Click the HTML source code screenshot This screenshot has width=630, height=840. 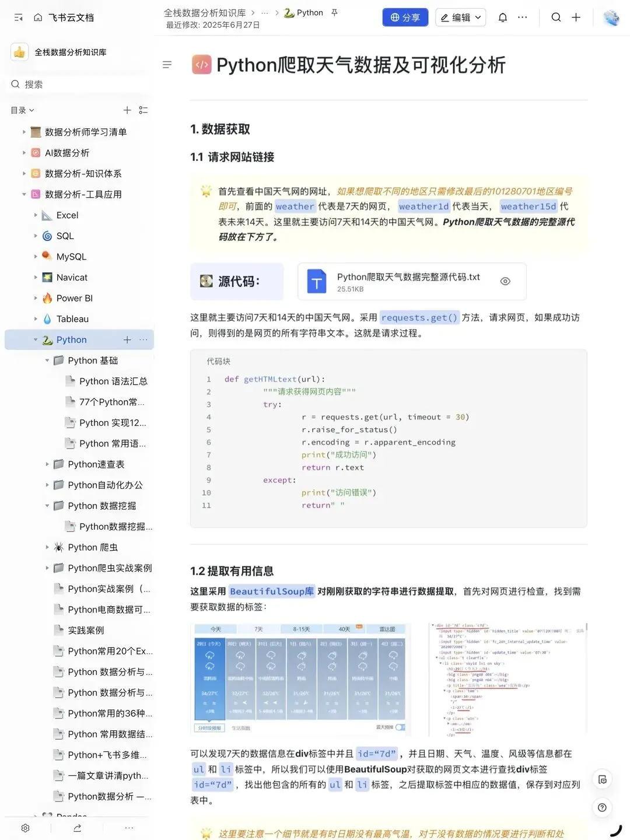click(x=508, y=679)
